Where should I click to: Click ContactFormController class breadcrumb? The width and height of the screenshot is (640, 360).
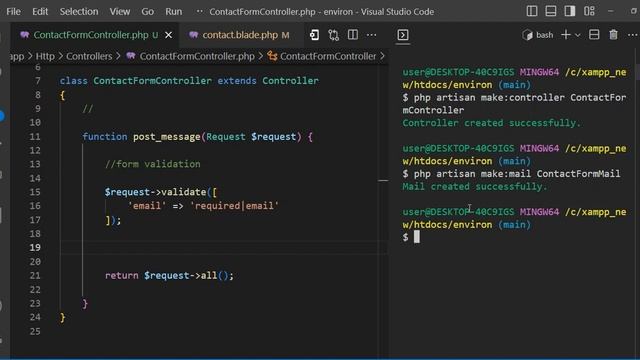click(328, 56)
